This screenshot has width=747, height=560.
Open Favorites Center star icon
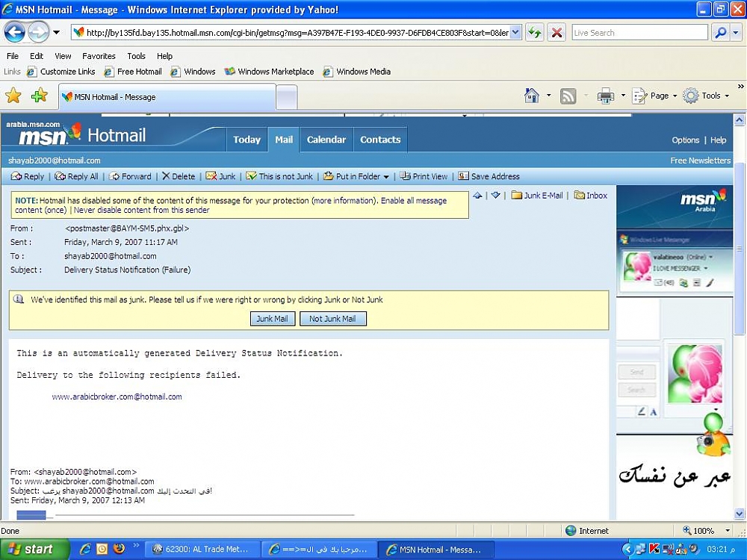click(13, 96)
